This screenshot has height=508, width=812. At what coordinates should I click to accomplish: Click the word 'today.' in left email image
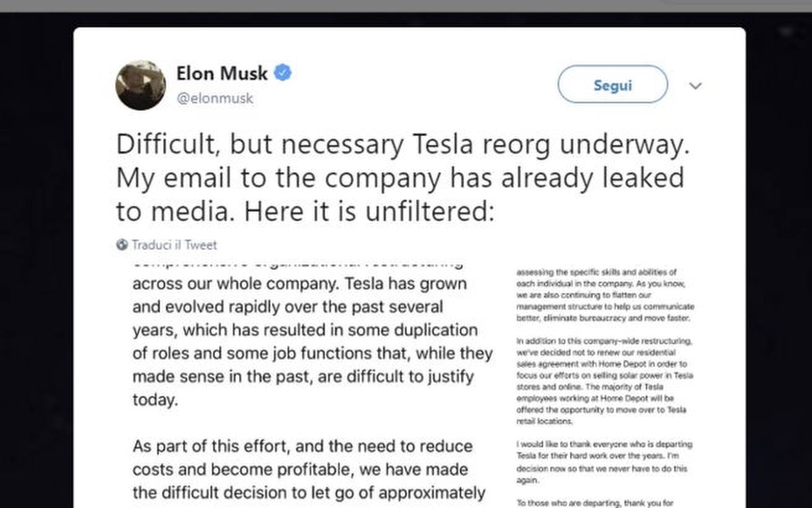click(155, 400)
